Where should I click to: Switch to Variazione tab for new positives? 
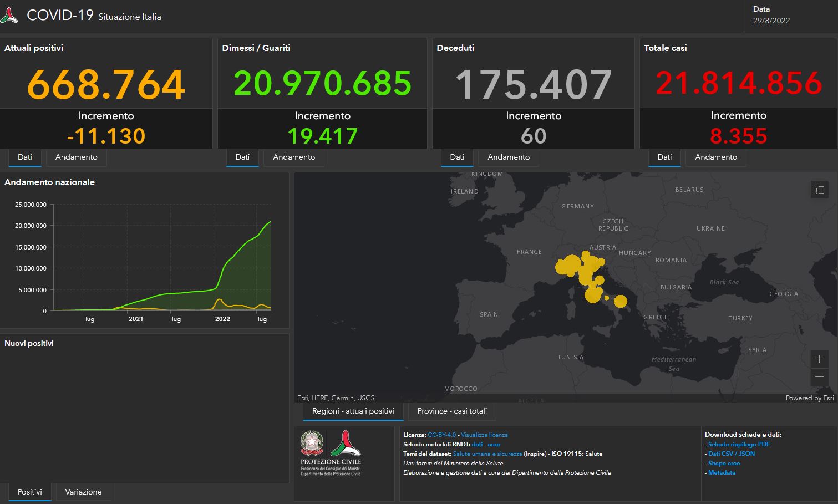coord(83,492)
